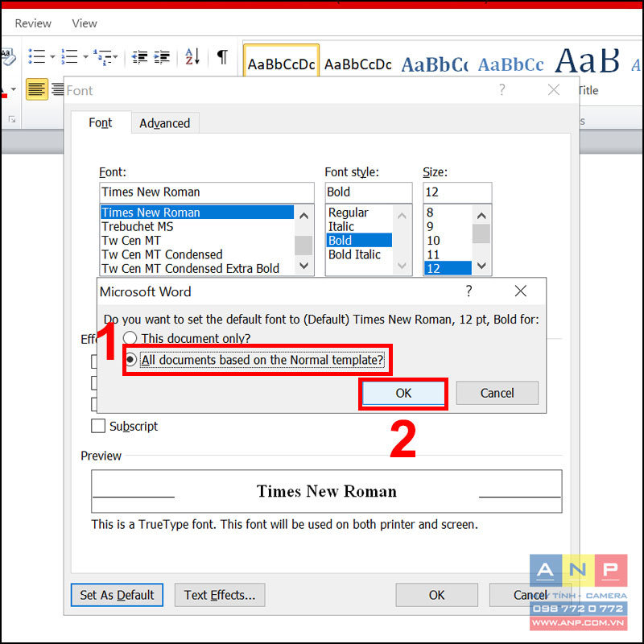Toggle Show/Hide paragraph marks icon
Viewport: 644px width, 644px height.
[222, 56]
